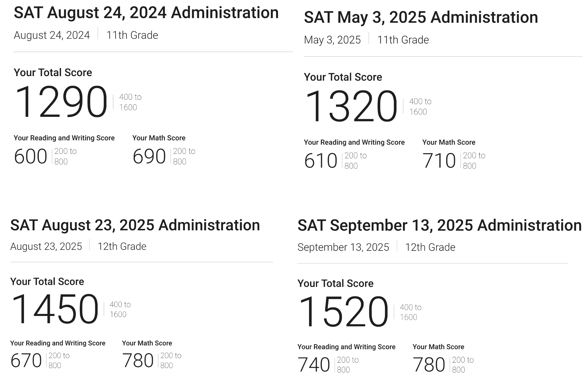
Task: Click the 670 Reading and Writing score
Action: point(26,361)
